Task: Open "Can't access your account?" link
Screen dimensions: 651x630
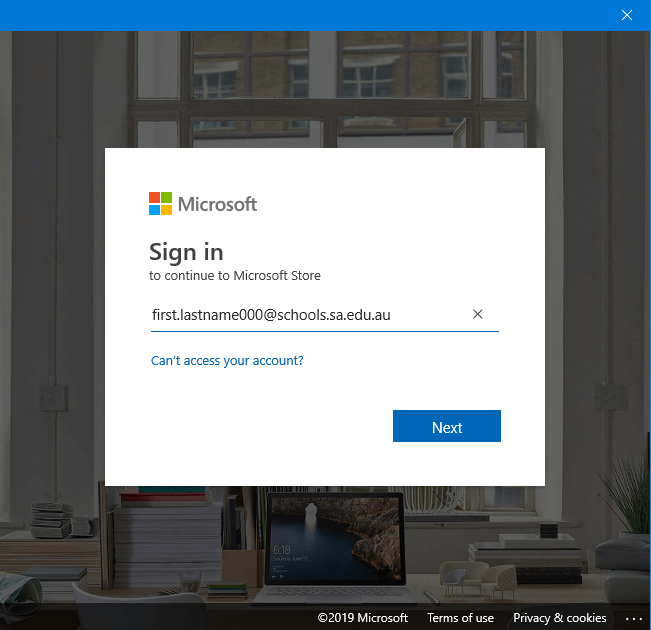Action: click(x=227, y=360)
